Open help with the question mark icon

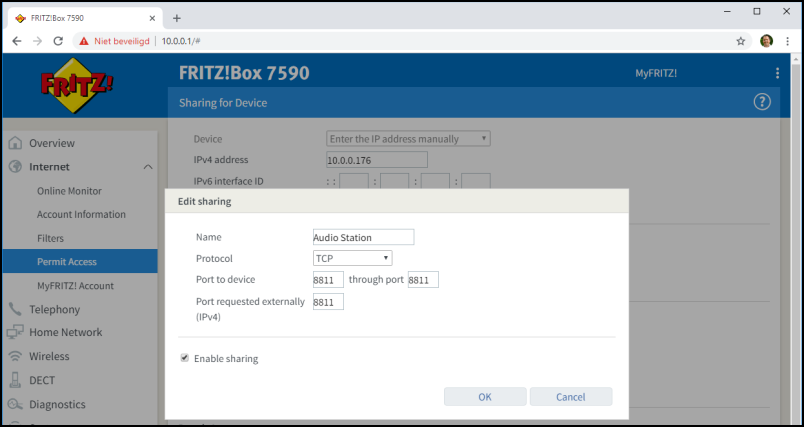point(762,102)
